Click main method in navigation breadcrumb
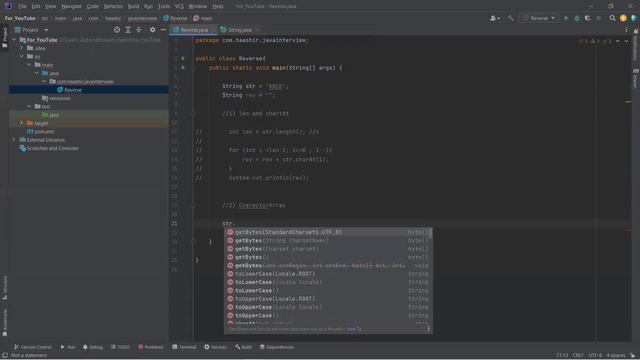 tap(203, 18)
